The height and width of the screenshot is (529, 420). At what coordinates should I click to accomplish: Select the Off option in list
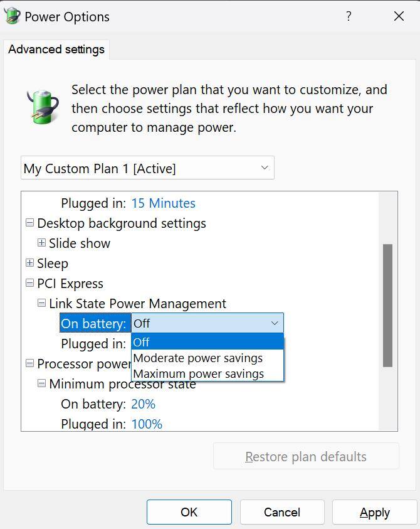tap(142, 343)
